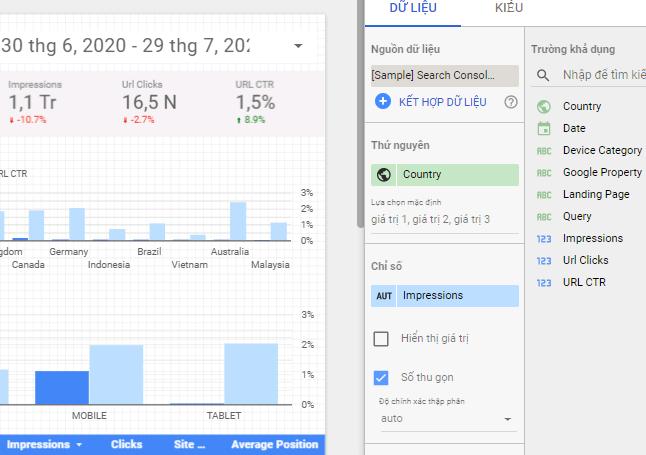Click the Australia bar in country chart
The width and height of the screenshot is (646, 455).
coord(238,221)
